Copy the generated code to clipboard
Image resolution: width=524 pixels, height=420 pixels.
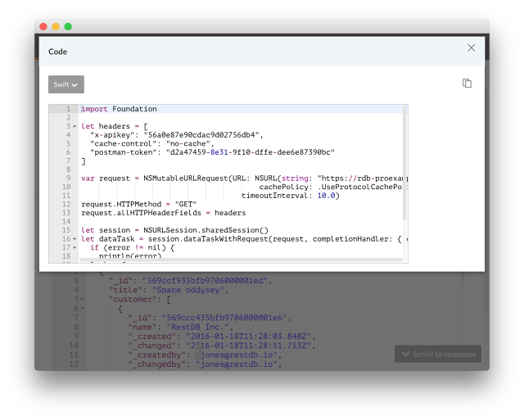pos(467,84)
